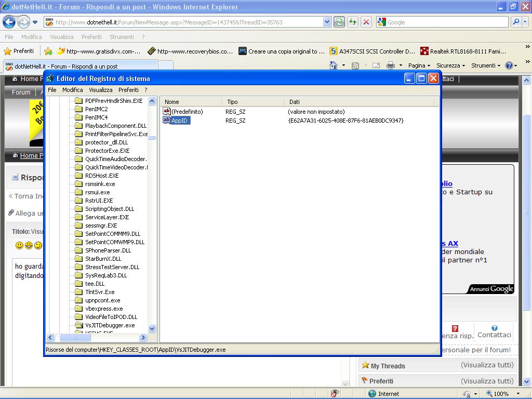Stop loading with the red X icon
Screen dimensions: 532x399
366,22
